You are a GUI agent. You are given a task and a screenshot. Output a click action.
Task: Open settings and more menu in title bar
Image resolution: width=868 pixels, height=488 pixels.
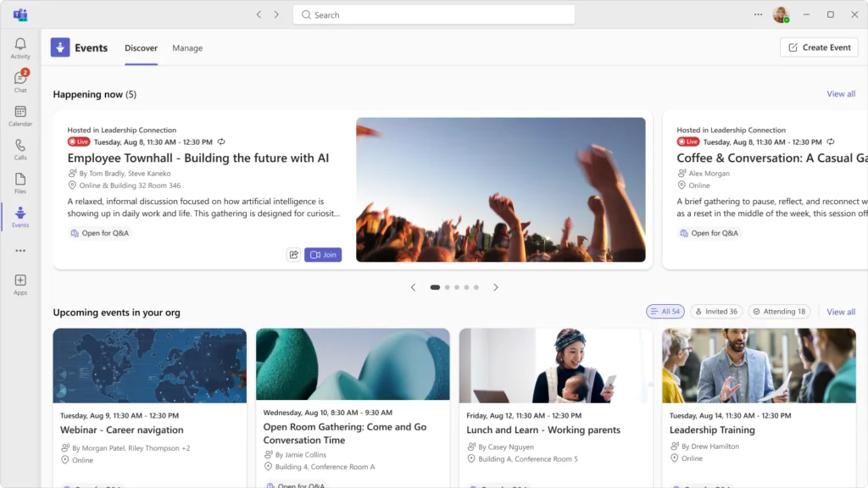(x=758, y=14)
